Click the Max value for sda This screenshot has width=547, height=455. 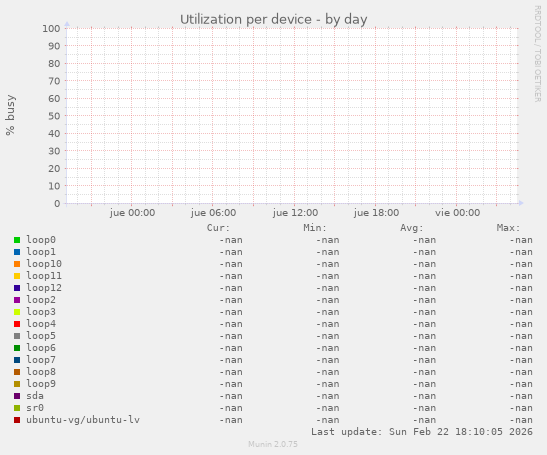pyautogui.click(x=521, y=396)
